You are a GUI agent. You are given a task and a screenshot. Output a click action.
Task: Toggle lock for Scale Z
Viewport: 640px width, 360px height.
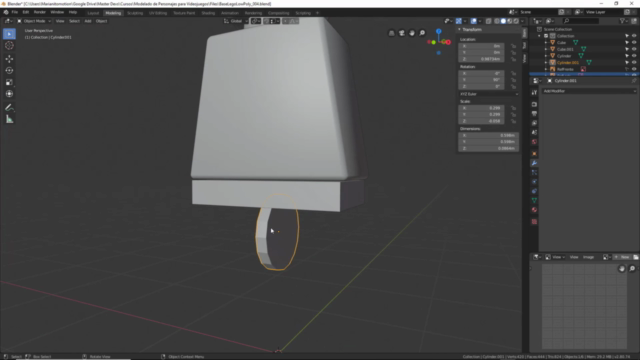pyautogui.click(x=513, y=121)
